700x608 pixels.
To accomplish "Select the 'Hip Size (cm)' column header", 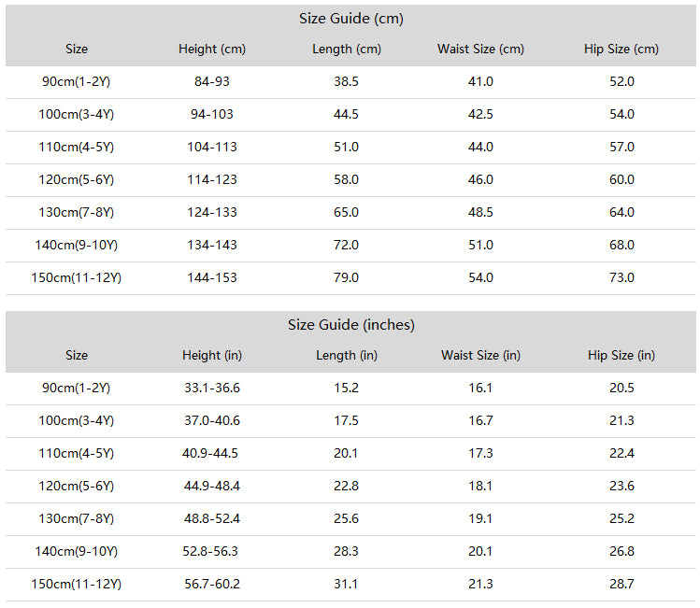I will click(621, 49).
